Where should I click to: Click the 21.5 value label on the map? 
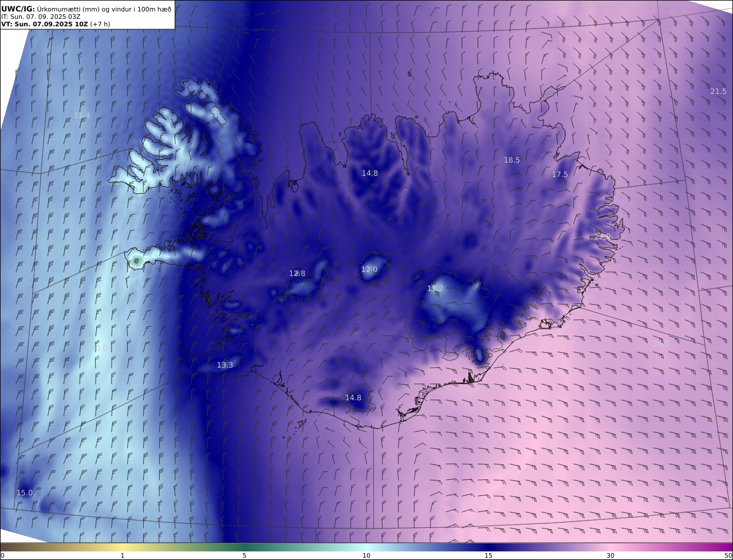click(x=718, y=92)
